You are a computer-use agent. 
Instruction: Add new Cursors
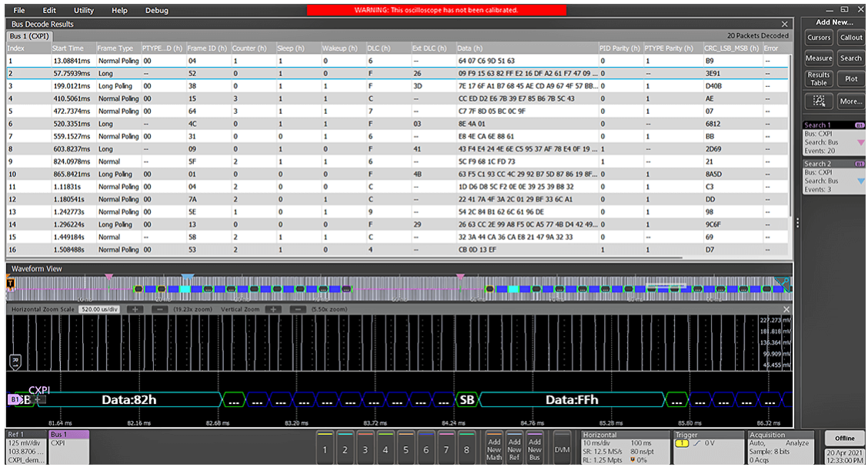(x=819, y=38)
